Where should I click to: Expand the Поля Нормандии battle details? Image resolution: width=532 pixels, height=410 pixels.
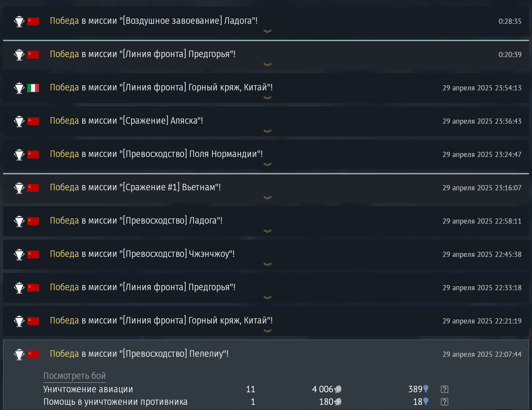[x=268, y=164]
